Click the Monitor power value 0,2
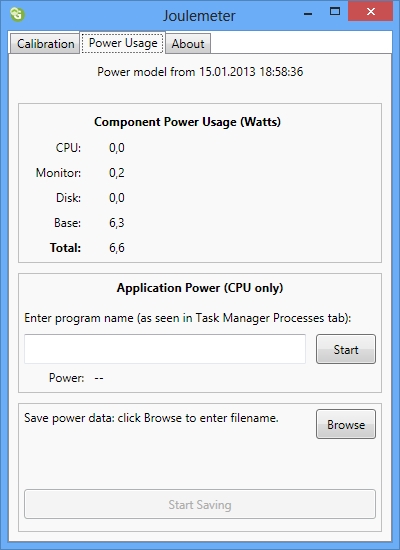The image size is (400, 550). pyautogui.click(x=117, y=173)
